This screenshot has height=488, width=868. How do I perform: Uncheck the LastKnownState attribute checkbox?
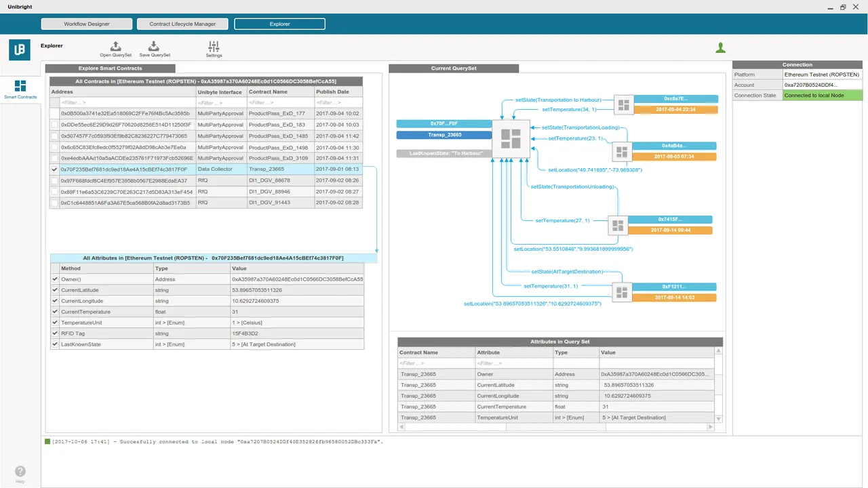tap(55, 344)
